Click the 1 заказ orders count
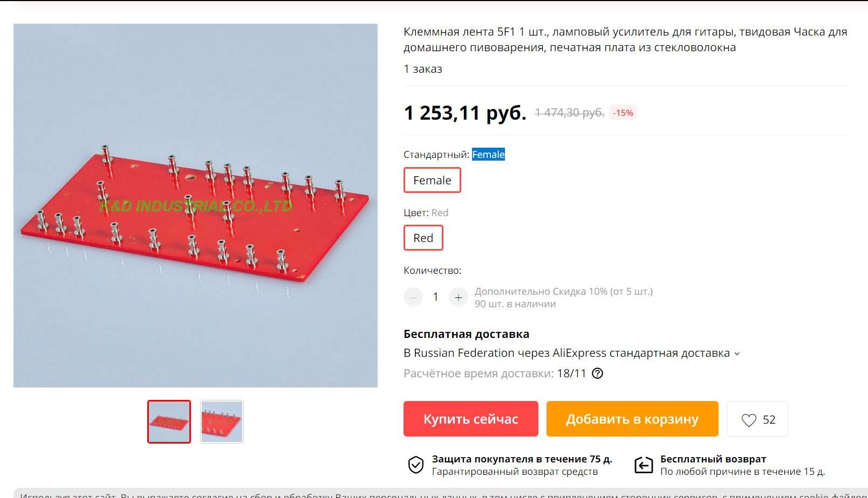Screen dimensions: 868x498 (x=423, y=69)
